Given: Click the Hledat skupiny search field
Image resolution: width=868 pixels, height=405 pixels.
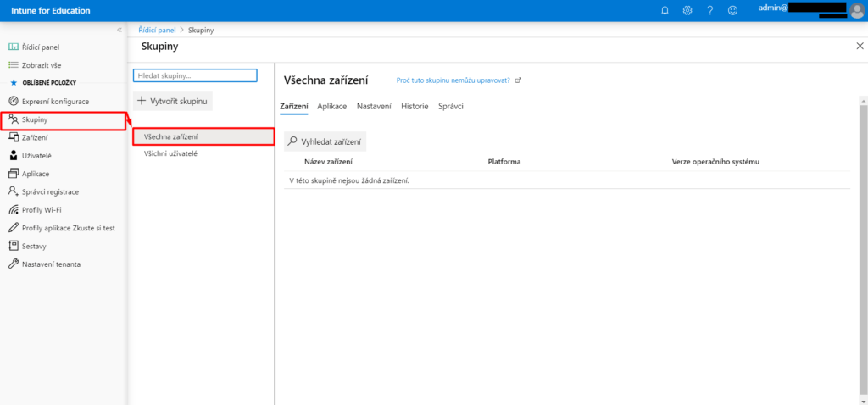Looking at the screenshot, I should [195, 75].
